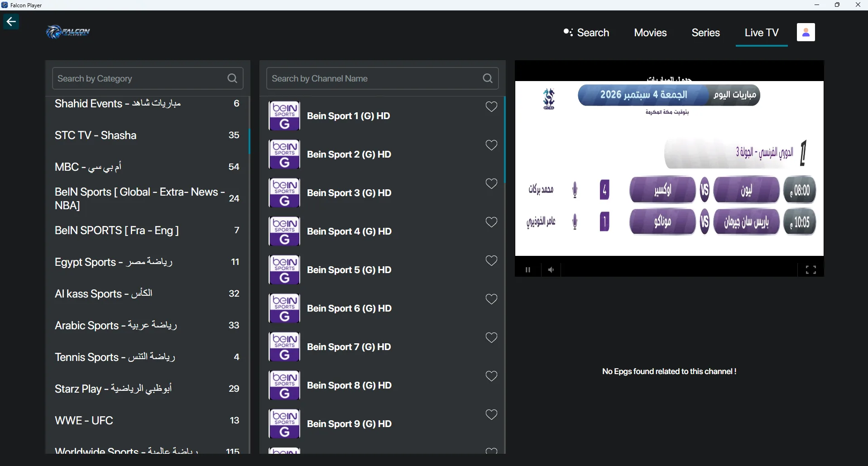Go back with the arrow button
The height and width of the screenshot is (466, 868).
pos(11,22)
